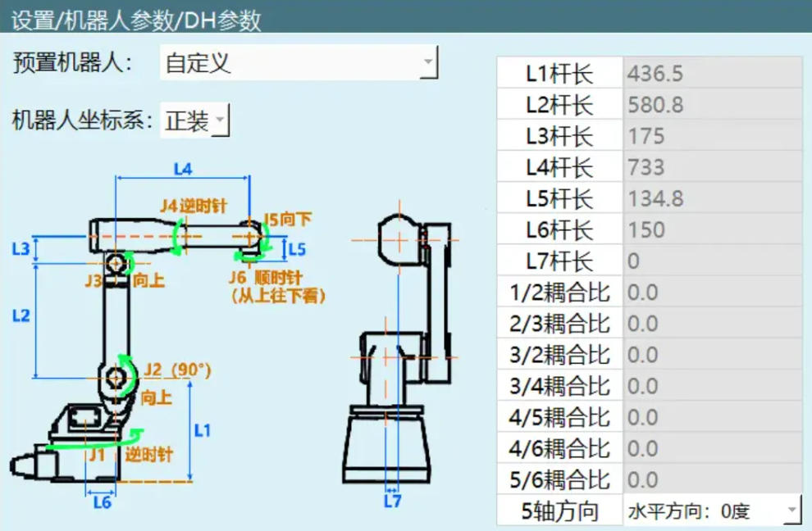Expand the 机器人坐标系 正装 dropdown
Viewport: 812px width, 531px height.
coord(195,122)
